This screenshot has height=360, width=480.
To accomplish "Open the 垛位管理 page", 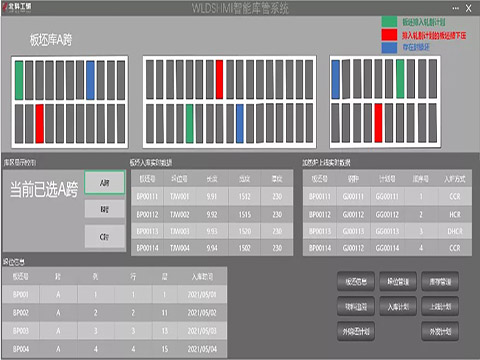I will point(398,282).
